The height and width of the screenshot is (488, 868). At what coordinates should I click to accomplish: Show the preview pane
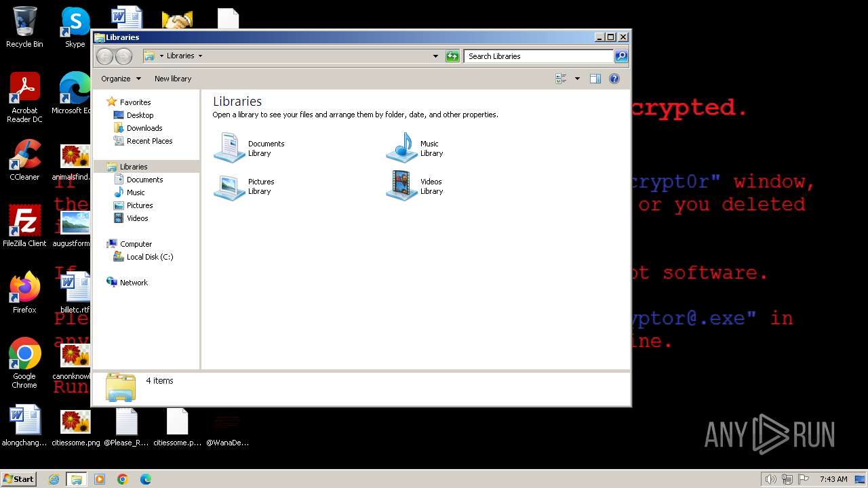click(595, 79)
